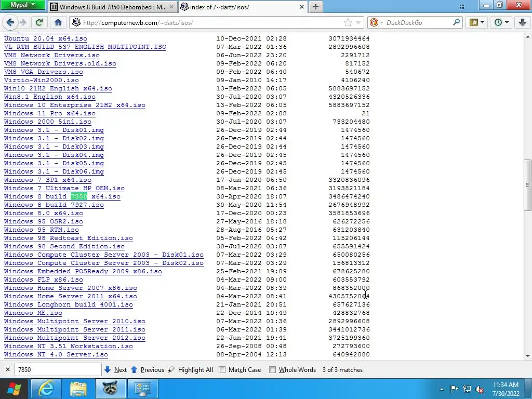Open Windows 98 Redtoast Edition.iso link
This screenshot has height=399, width=532.
[69, 238]
